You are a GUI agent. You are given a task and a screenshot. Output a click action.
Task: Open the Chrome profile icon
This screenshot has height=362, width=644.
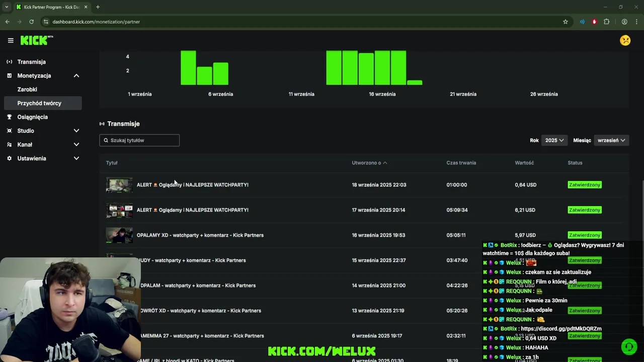pos(624,22)
